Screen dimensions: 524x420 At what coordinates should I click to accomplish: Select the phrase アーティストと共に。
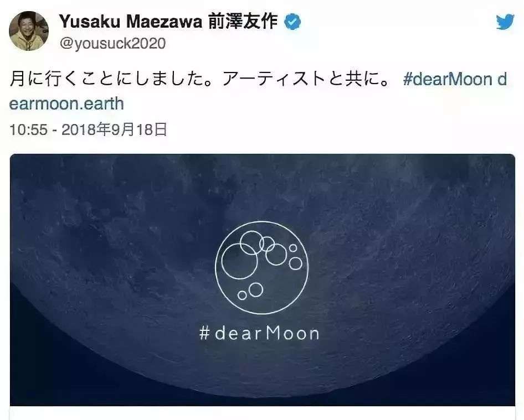point(305,80)
